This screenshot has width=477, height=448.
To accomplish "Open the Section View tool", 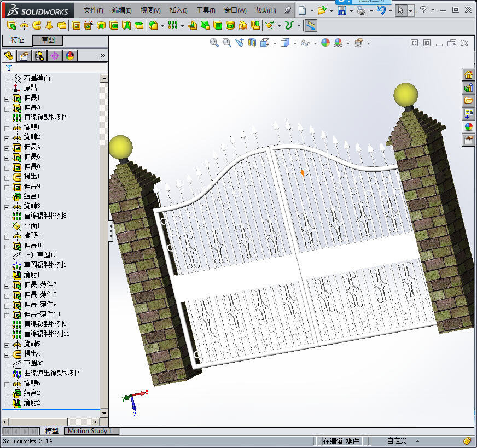I will pyautogui.click(x=252, y=43).
